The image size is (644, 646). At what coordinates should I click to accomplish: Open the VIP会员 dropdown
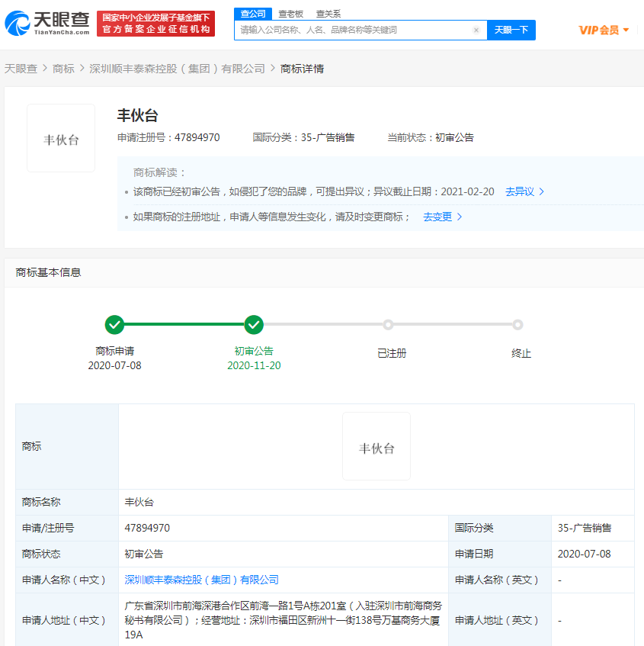pos(604,30)
